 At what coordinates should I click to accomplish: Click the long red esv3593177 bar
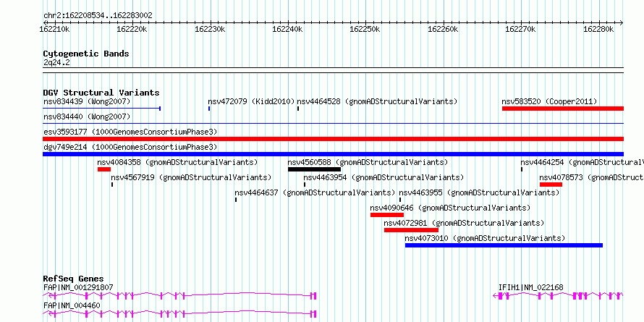coord(333,139)
